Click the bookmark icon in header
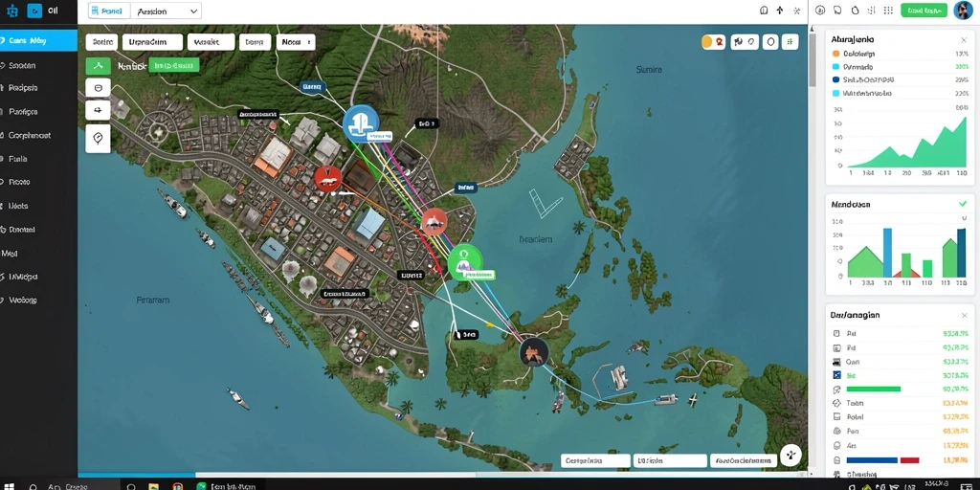Image resolution: width=980 pixels, height=490 pixels. pos(763,11)
